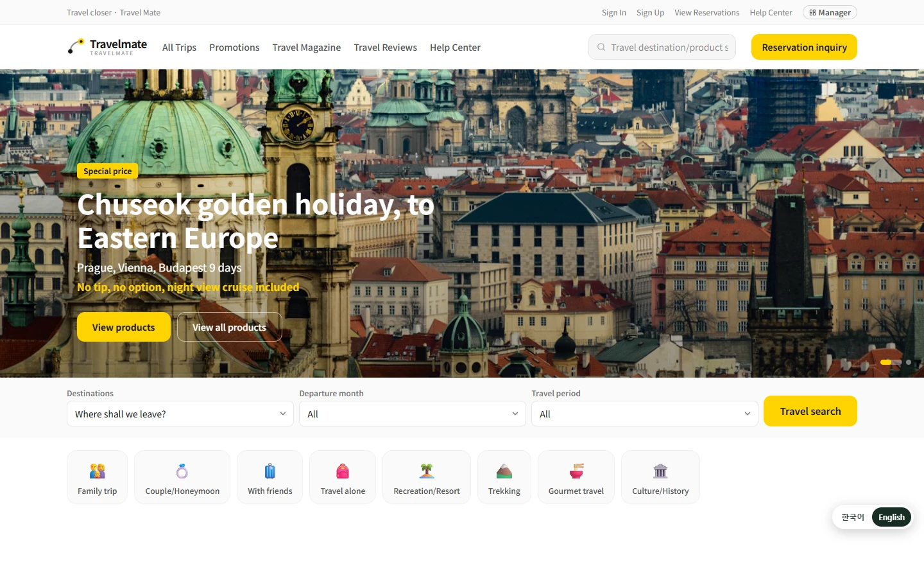The image size is (924, 578).
Task: Click the Sign Up link
Action: point(650,13)
